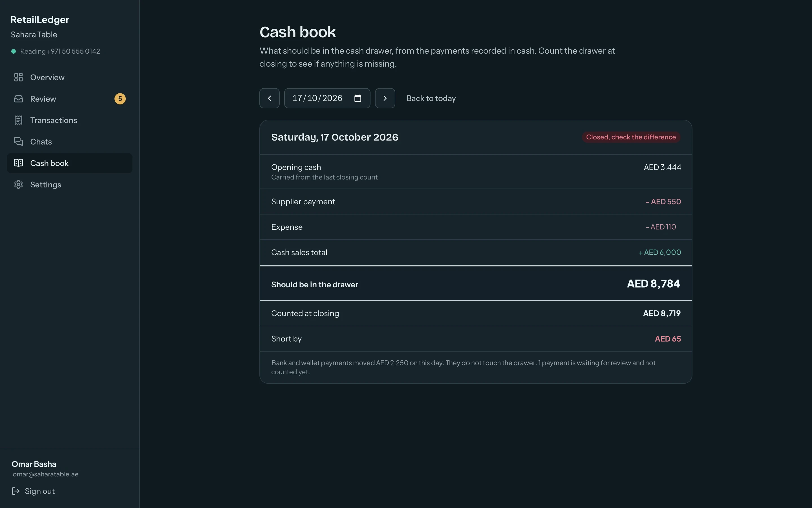Click the Expense row label
The height and width of the screenshot is (508, 812).
coord(286,227)
